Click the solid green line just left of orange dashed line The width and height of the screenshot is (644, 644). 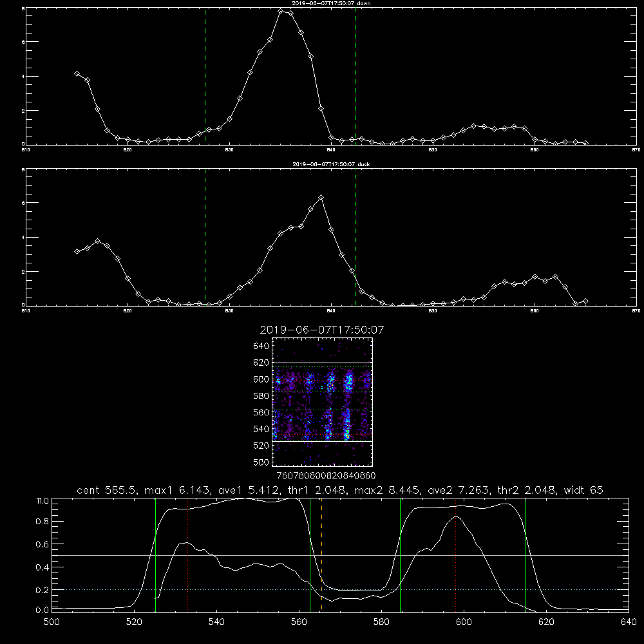310,554
